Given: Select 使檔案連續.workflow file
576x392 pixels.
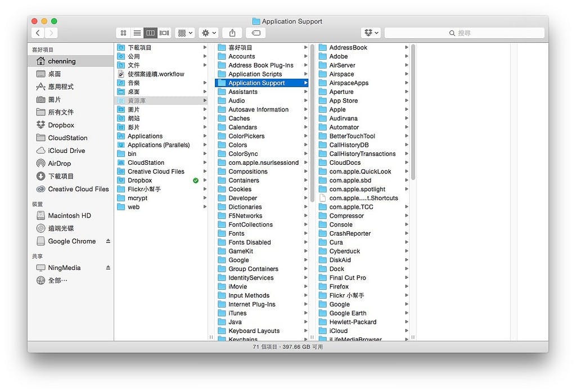Looking at the screenshot, I should tap(161, 74).
